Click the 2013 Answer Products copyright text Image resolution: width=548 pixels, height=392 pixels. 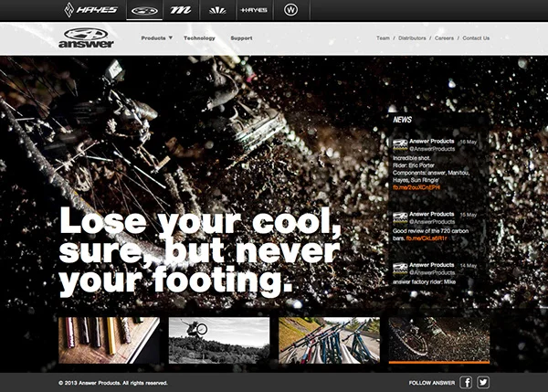coord(113,383)
